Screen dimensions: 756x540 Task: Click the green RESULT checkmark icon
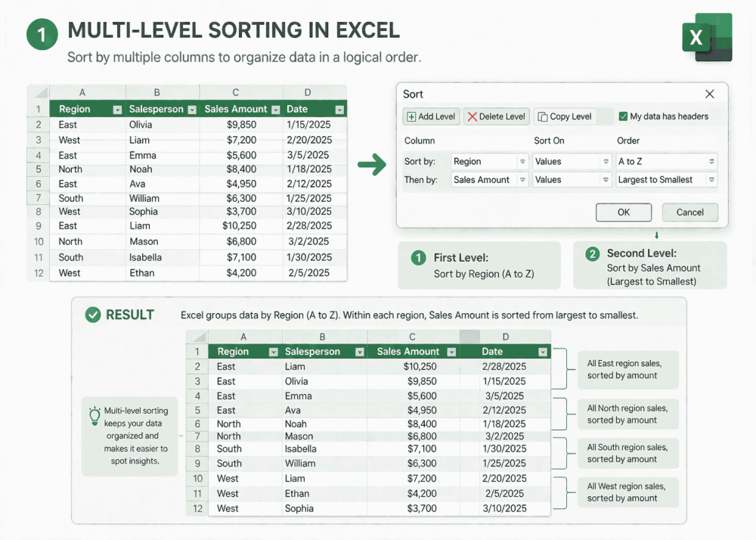point(92,315)
